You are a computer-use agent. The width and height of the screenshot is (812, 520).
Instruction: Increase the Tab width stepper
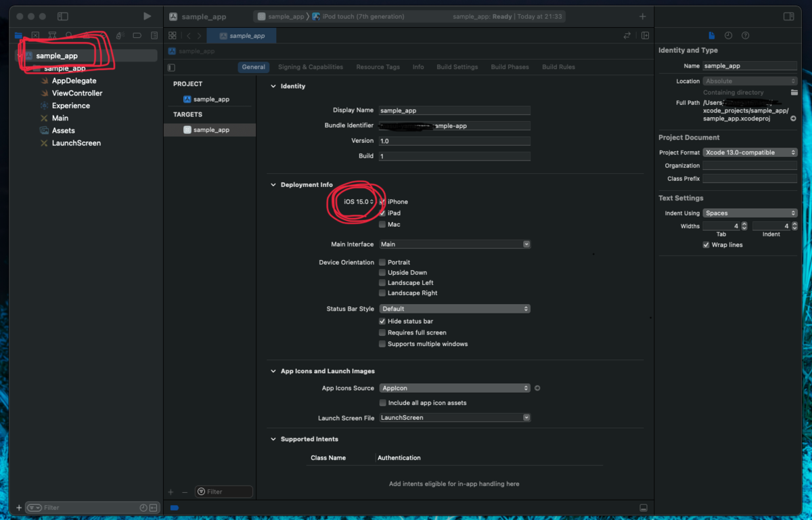coord(744,224)
